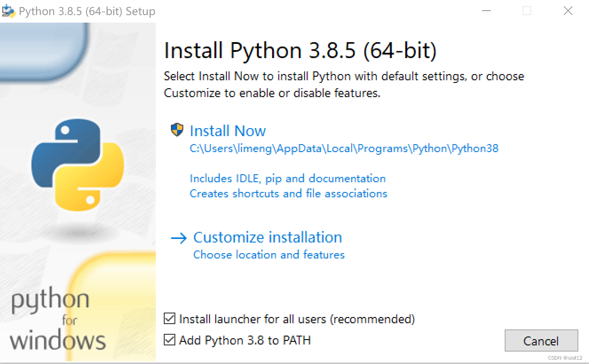589x364 pixels.
Task: Minimize the setup window
Action: pos(486,11)
